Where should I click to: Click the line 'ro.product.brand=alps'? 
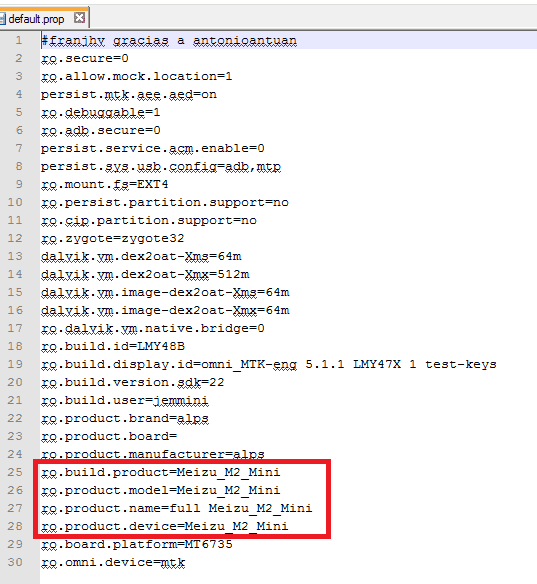[x=125, y=418]
